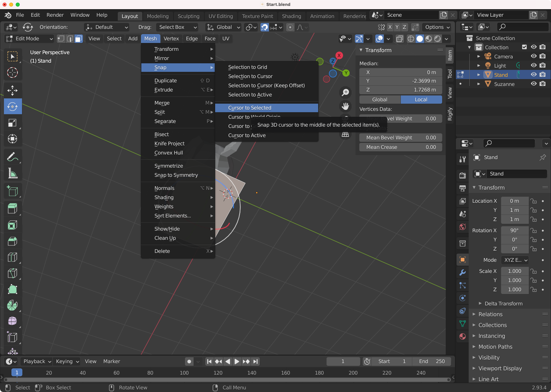Open rotation Mode XYZ Euler dropdown
Image resolution: width=551 pixels, height=392 pixels.
[515, 260]
